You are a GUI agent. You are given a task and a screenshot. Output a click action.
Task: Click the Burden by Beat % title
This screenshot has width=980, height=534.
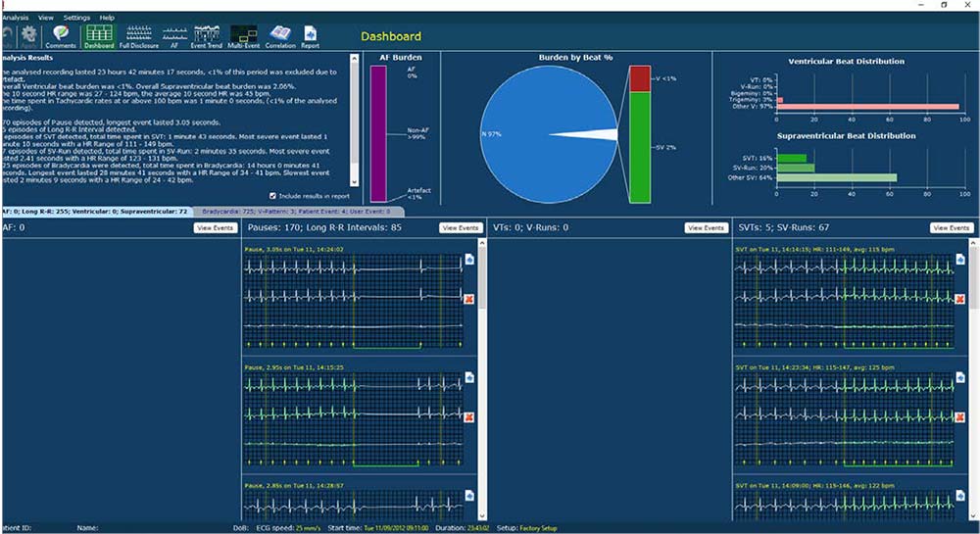point(575,58)
